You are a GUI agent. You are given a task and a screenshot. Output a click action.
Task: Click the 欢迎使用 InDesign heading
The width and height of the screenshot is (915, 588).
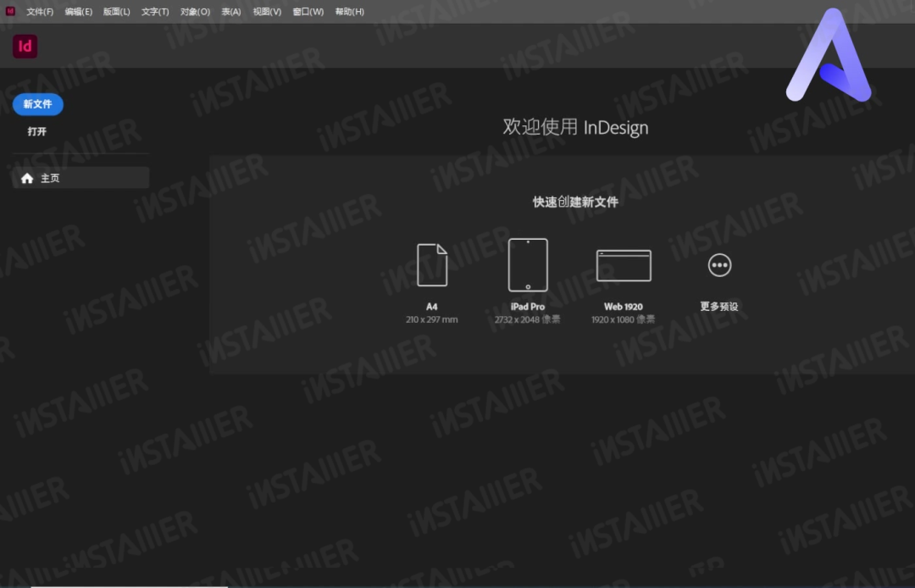575,127
